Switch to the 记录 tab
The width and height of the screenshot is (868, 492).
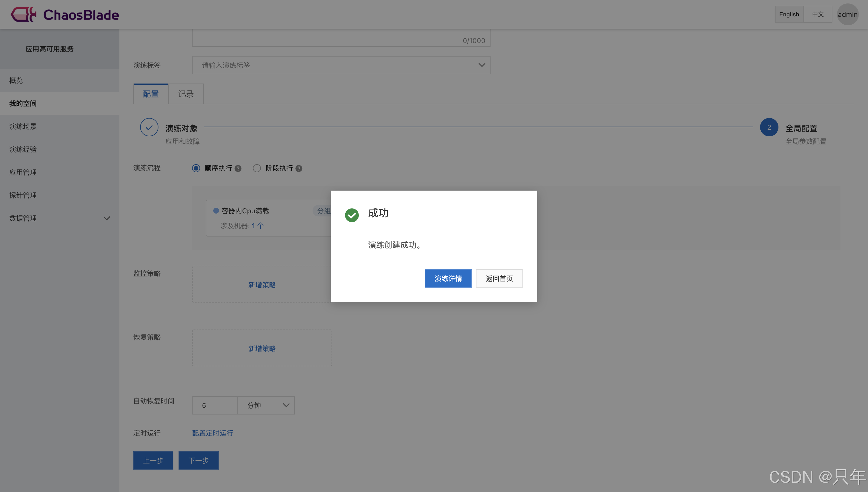[x=186, y=94]
